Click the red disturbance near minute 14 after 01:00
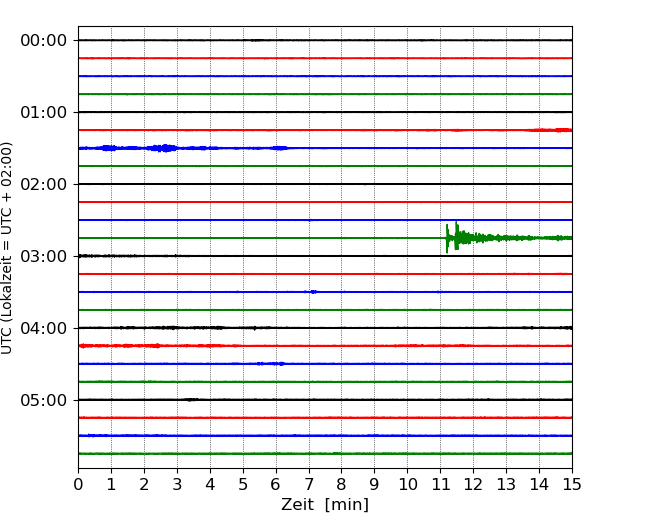650x520 pixels. [549, 130]
